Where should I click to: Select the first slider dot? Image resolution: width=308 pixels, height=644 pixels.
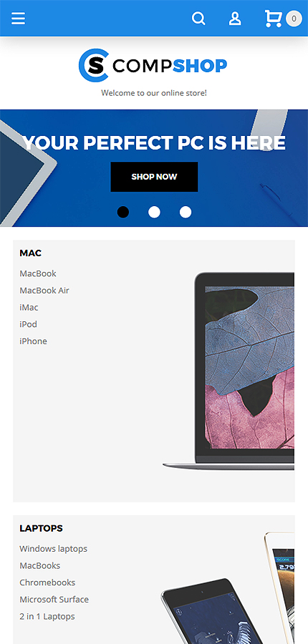click(x=123, y=212)
